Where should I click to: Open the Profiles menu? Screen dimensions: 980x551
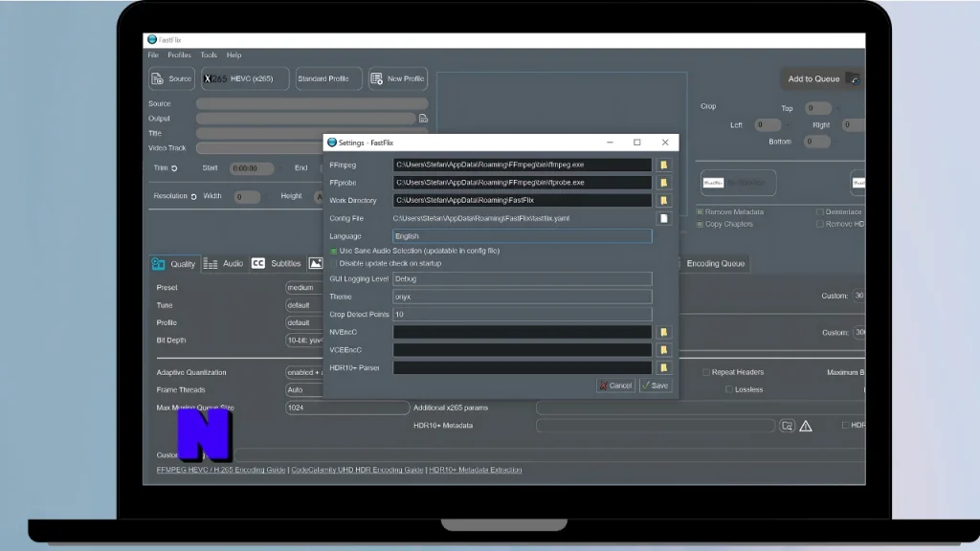179,55
